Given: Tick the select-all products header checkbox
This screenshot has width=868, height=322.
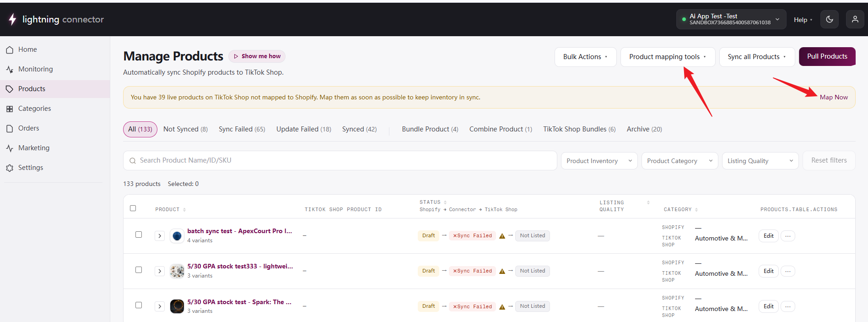Looking at the screenshot, I should point(133,208).
